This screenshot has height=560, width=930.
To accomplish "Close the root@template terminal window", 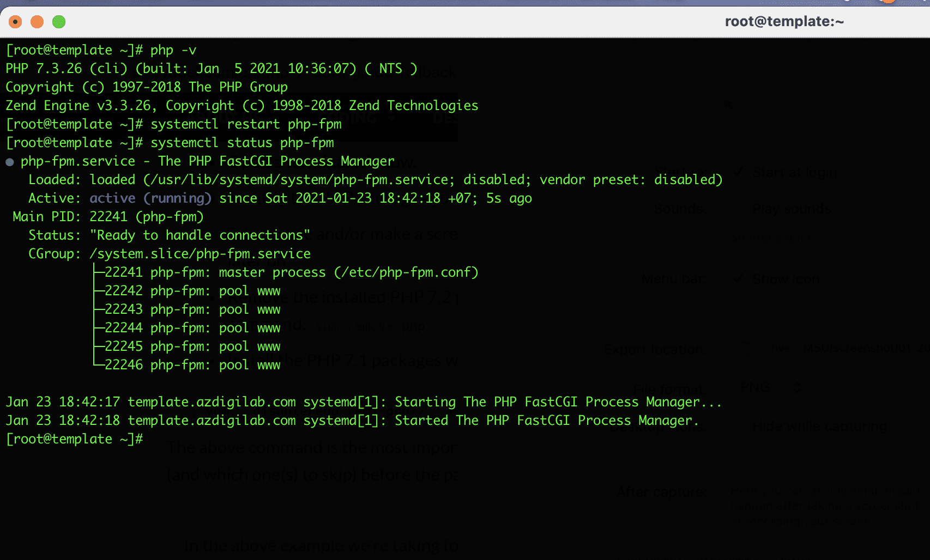I will coord(15,22).
